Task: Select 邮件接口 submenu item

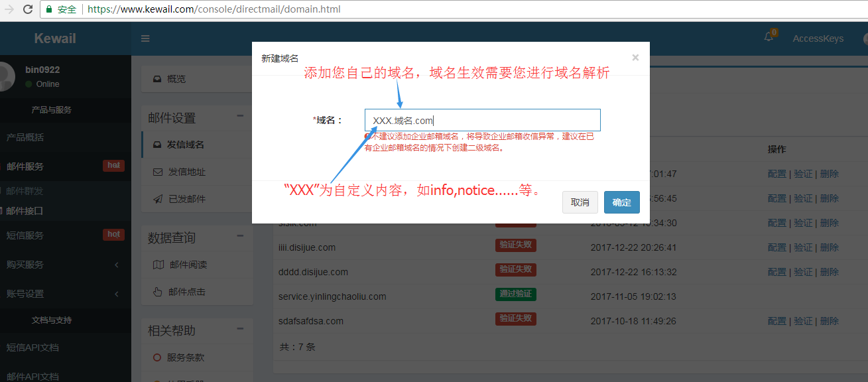Action: tap(25, 211)
